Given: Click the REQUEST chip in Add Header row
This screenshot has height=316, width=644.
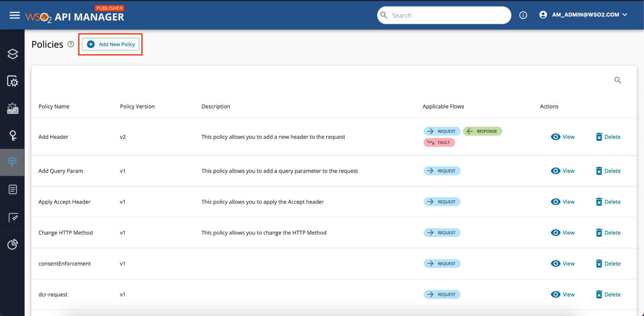Looking at the screenshot, I should coord(442,131).
